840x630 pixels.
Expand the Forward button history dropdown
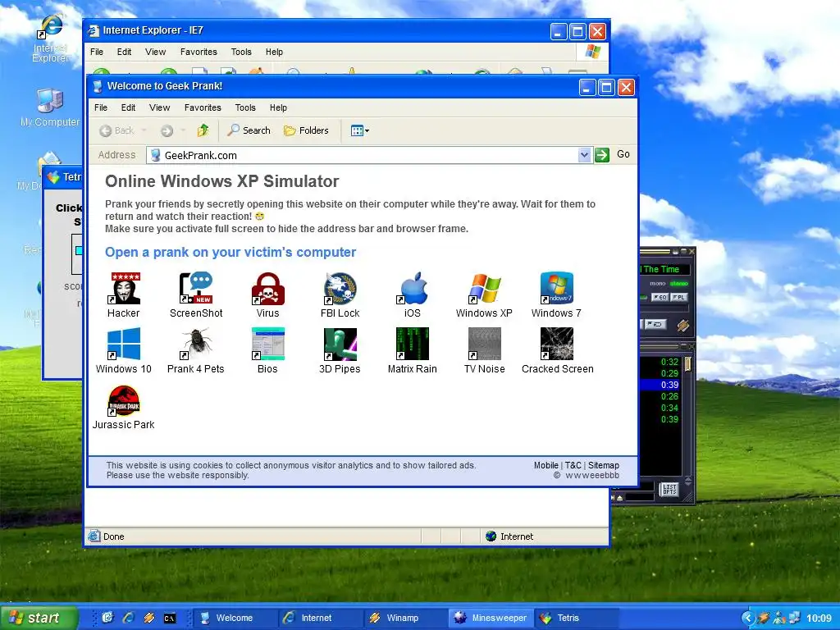click(x=183, y=130)
